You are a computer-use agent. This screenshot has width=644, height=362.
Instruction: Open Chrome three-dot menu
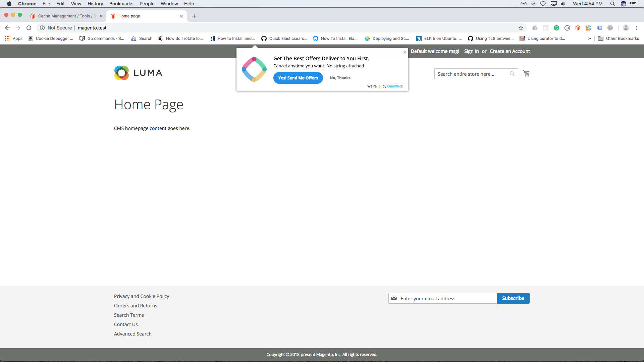(637, 28)
